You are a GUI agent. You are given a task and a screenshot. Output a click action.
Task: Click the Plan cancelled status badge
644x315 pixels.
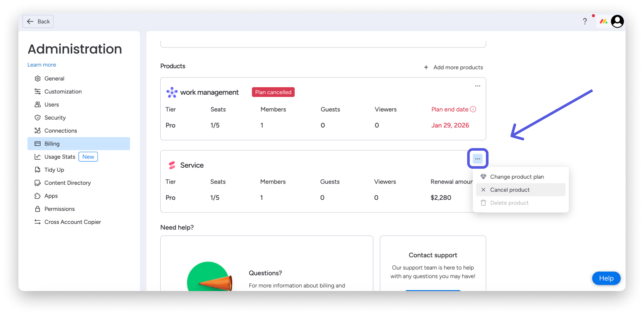273,92
